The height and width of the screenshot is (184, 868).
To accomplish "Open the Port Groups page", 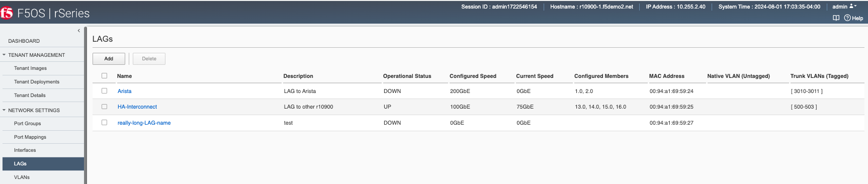I will tap(28, 123).
